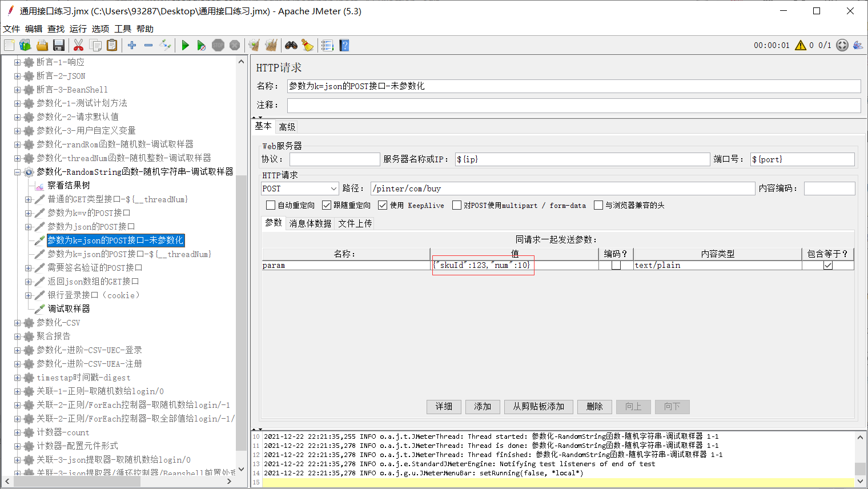The width and height of the screenshot is (868, 489).
Task: Open the 编辑 menu
Action: click(x=34, y=29)
